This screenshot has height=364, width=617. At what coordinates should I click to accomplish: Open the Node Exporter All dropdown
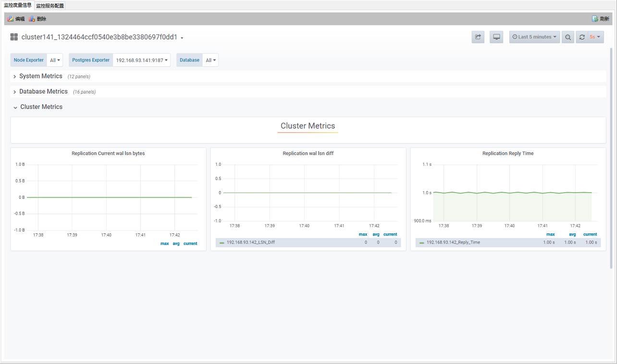click(x=55, y=60)
